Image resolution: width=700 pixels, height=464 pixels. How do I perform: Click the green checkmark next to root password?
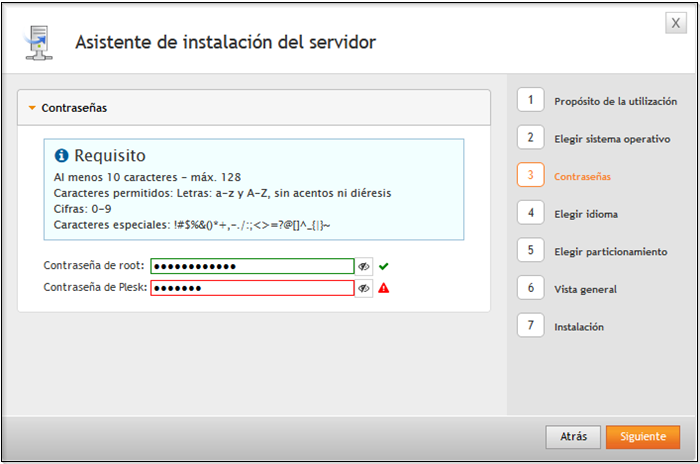click(x=383, y=266)
